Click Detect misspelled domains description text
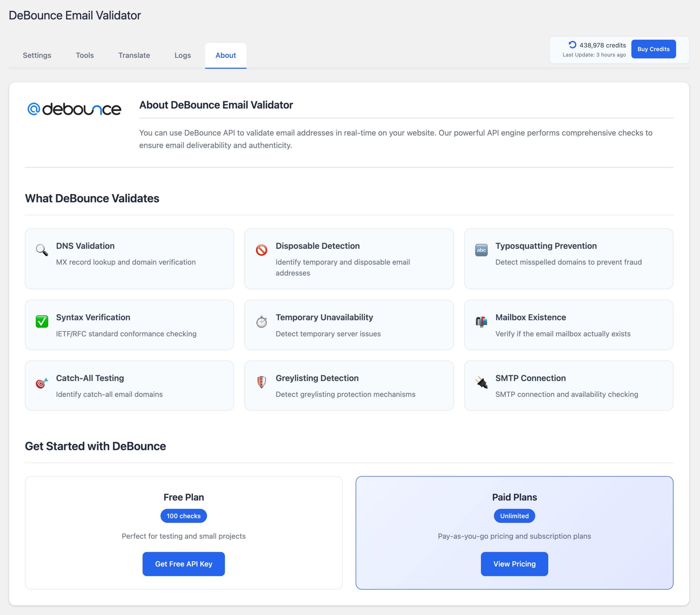Image resolution: width=700 pixels, height=615 pixels. coord(568,262)
